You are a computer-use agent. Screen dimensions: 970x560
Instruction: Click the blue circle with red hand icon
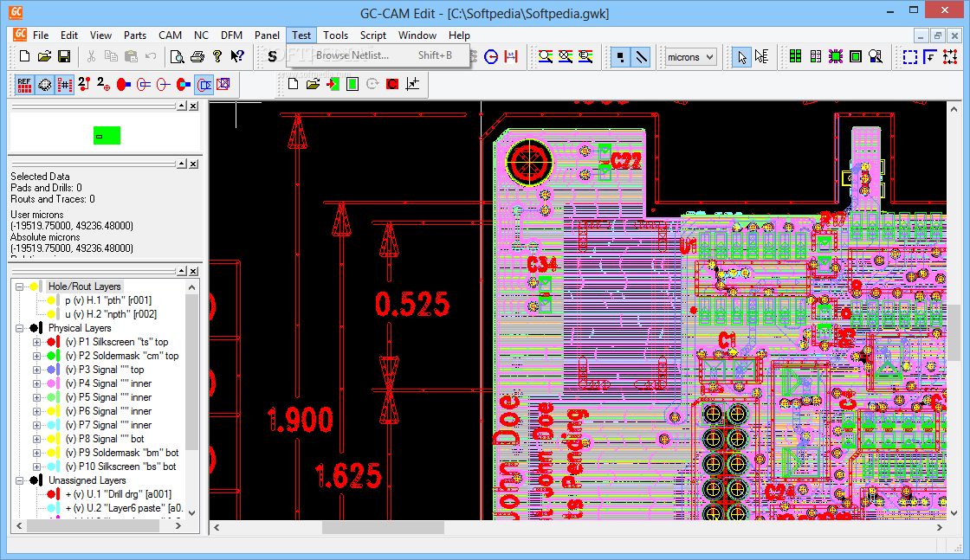pyautogui.click(x=491, y=57)
